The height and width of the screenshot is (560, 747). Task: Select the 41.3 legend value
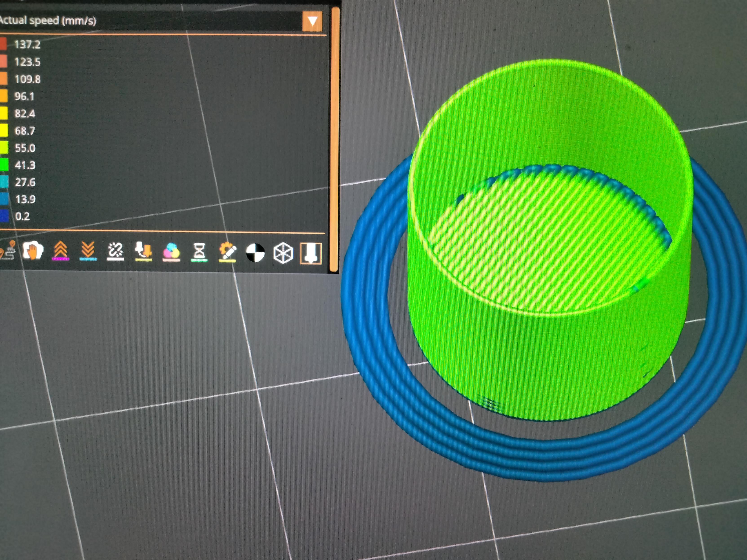[x=25, y=165]
